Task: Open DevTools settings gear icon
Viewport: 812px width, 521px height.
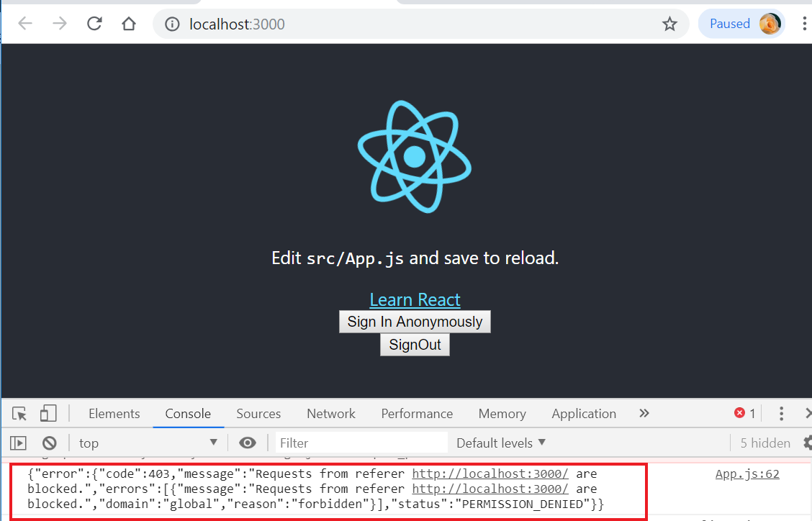Action: (808, 443)
